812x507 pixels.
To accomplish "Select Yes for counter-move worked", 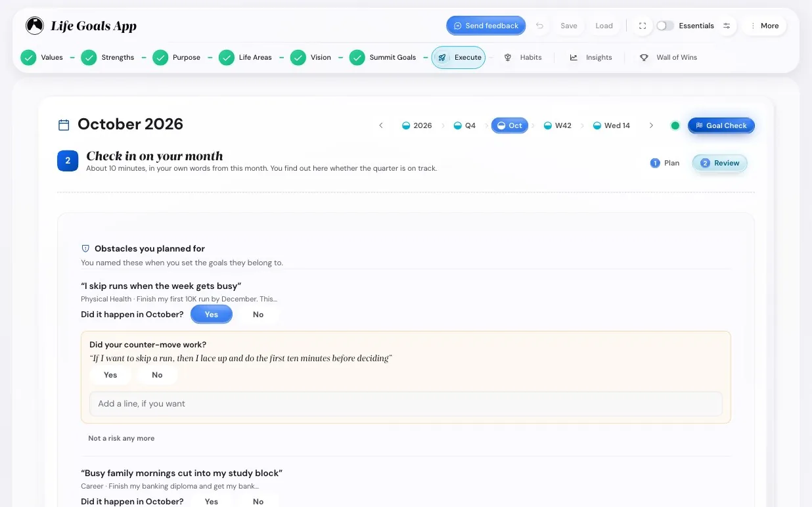I will click(x=110, y=375).
